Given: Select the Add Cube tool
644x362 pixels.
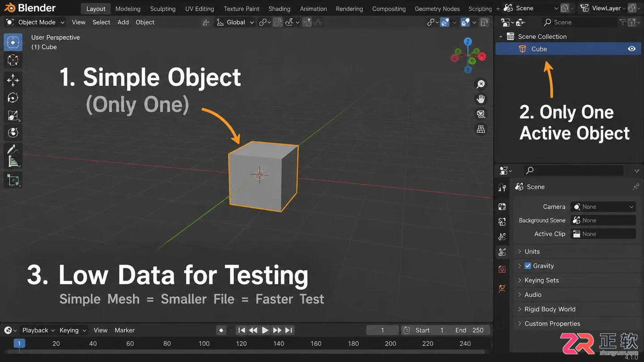Looking at the screenshot, I should pos(13,180).
